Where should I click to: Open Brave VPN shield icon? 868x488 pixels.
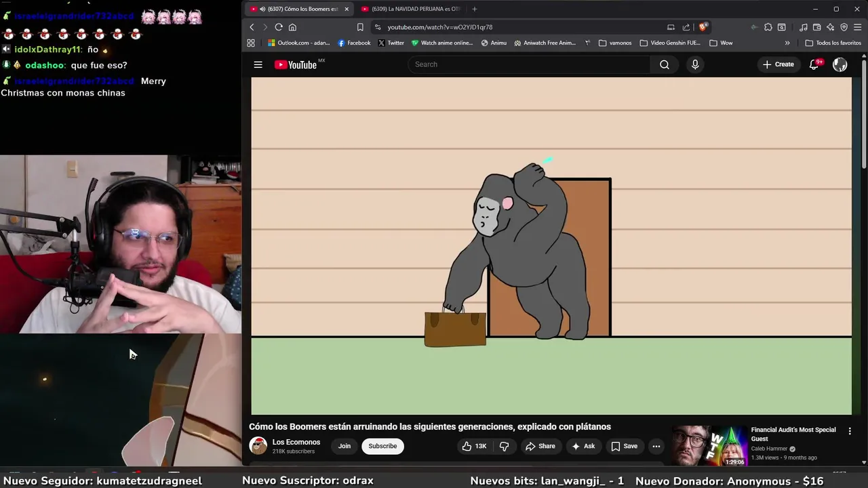tap(844, 27)
